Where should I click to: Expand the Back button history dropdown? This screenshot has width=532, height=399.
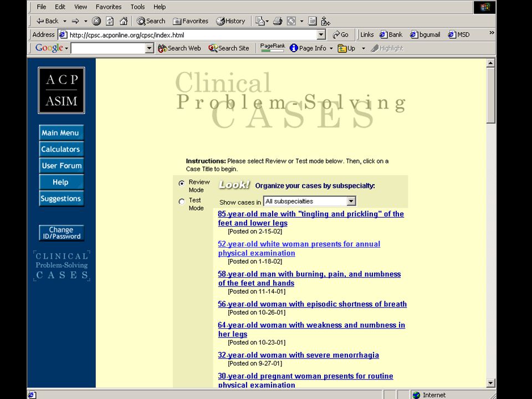tap(64, 21)
